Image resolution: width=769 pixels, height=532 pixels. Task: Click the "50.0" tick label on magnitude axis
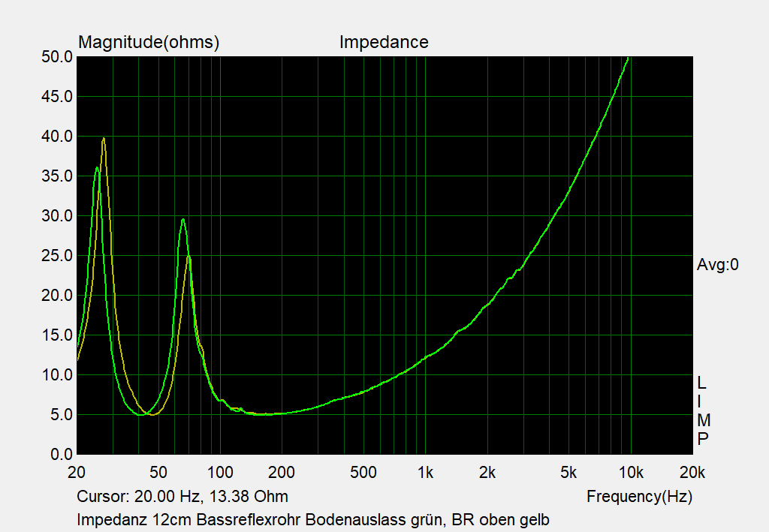point(58,57)
